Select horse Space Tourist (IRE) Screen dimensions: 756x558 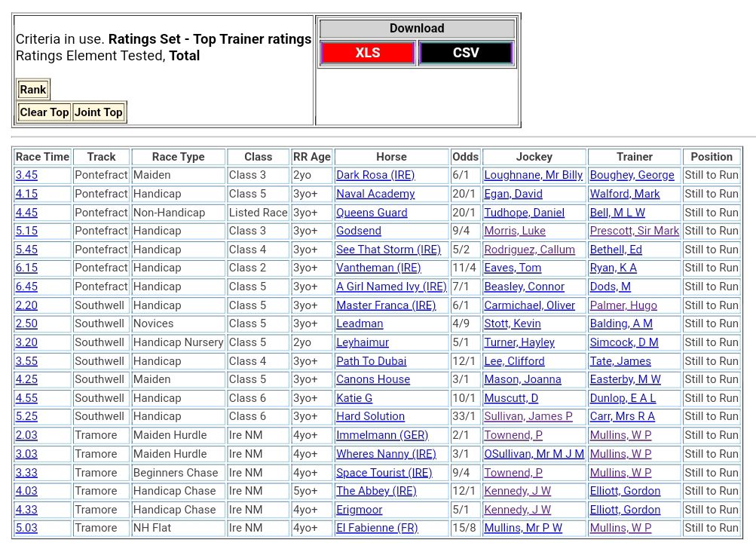tap(384, 473)
